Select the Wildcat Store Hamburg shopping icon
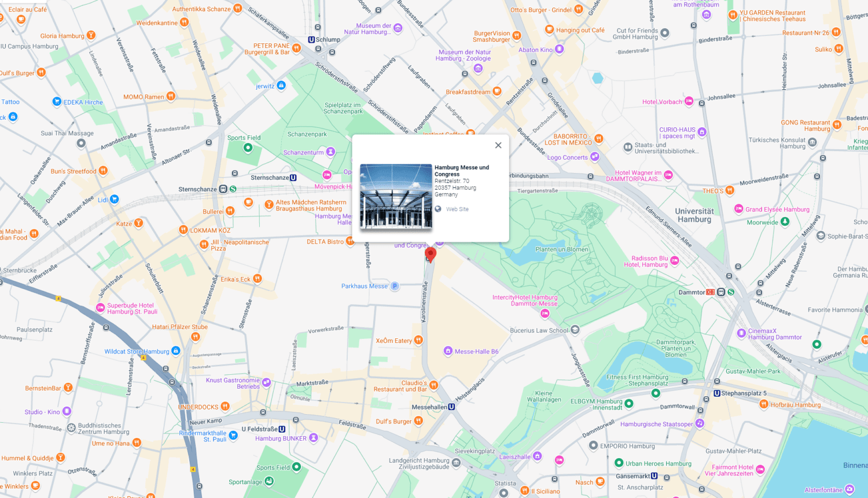Viewport: 868px width, 498px height. point(176,351)
